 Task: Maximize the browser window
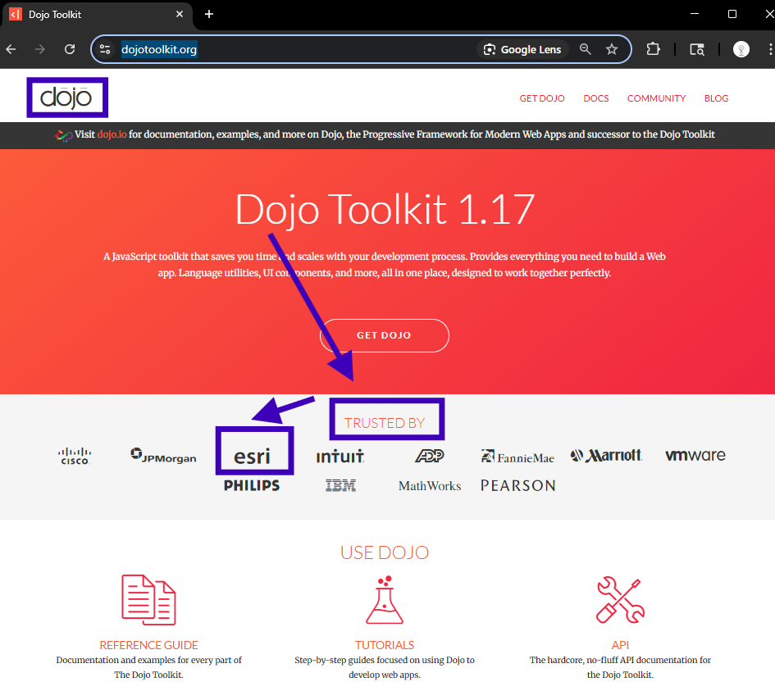click(732, 14)
